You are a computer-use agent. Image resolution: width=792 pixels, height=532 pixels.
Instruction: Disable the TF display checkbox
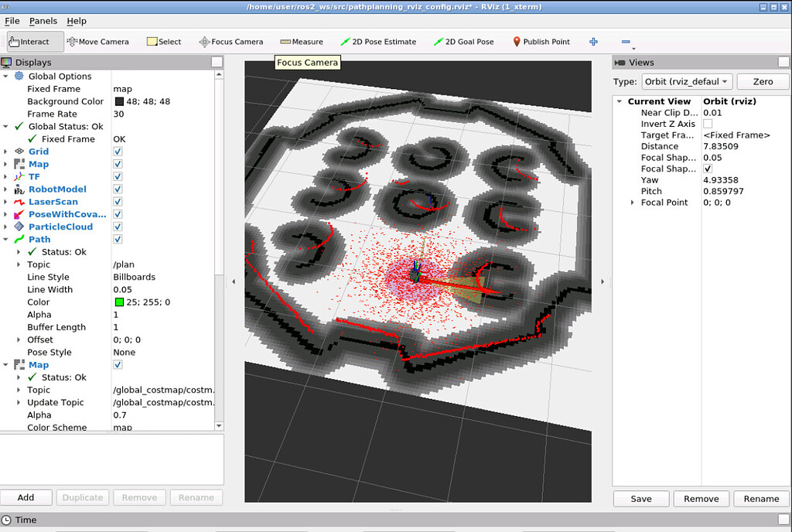pyautogui.click(x=118, y=176)
